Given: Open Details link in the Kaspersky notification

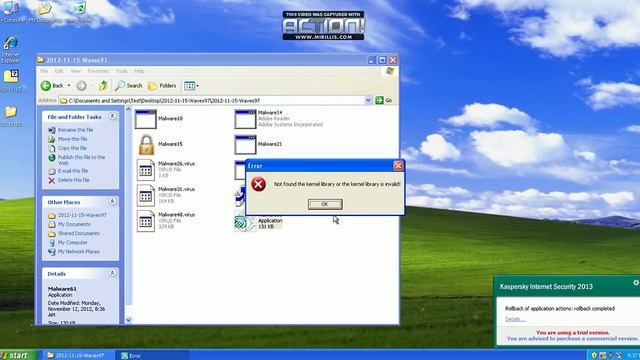Looking at the screenshot, I should (515, 319).
